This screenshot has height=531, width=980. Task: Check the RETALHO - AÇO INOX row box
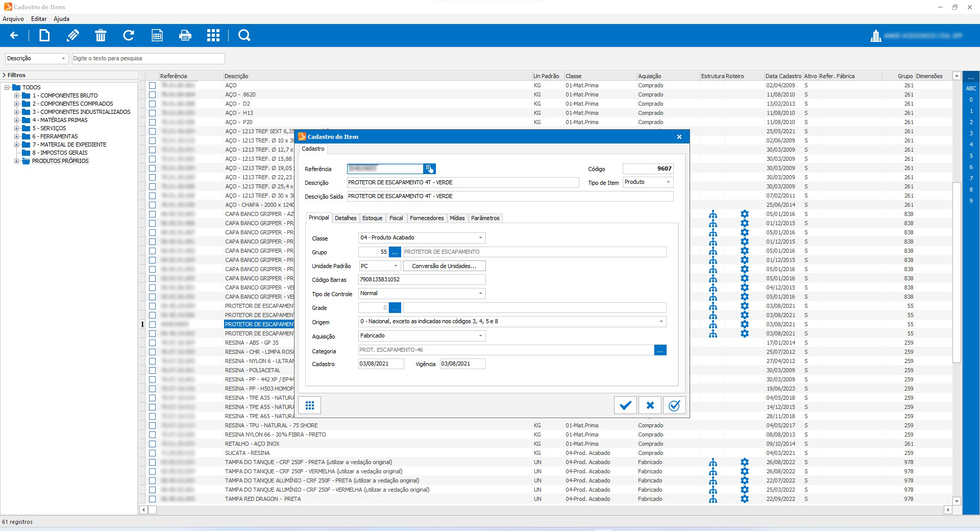152,444
